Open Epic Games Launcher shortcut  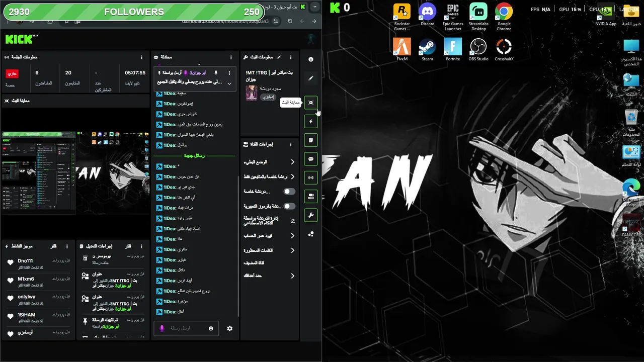coord(453,17)
